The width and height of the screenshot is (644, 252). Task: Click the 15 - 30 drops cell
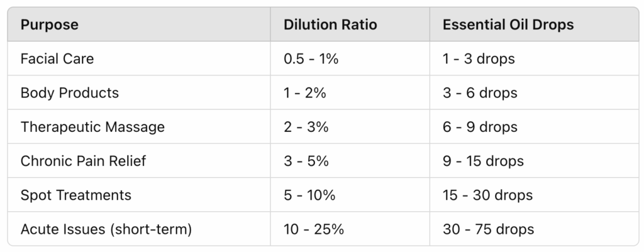coord(487,195)
